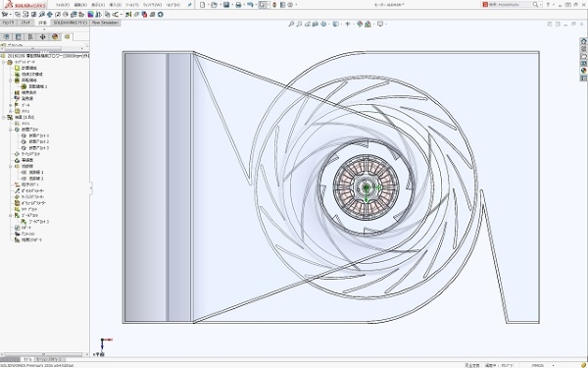Open the Flow Simulation analysis tree tab icon
This screenshot has height=368, width=588.
pos(67,37)
